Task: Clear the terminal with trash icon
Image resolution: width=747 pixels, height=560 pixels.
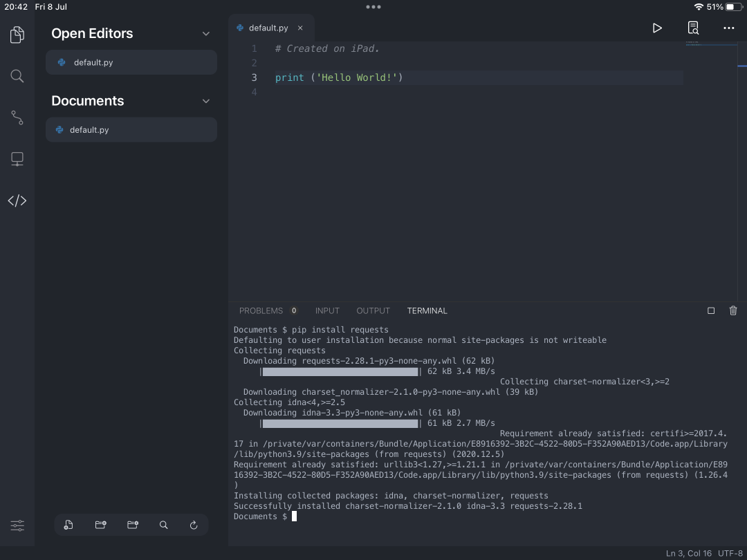Action: [733, 310]
